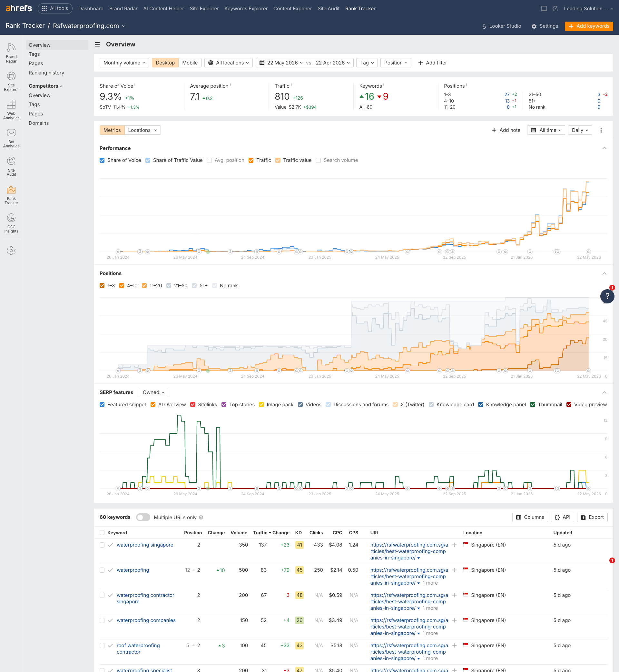Switch to the Locations tab

tap(142, 130)
